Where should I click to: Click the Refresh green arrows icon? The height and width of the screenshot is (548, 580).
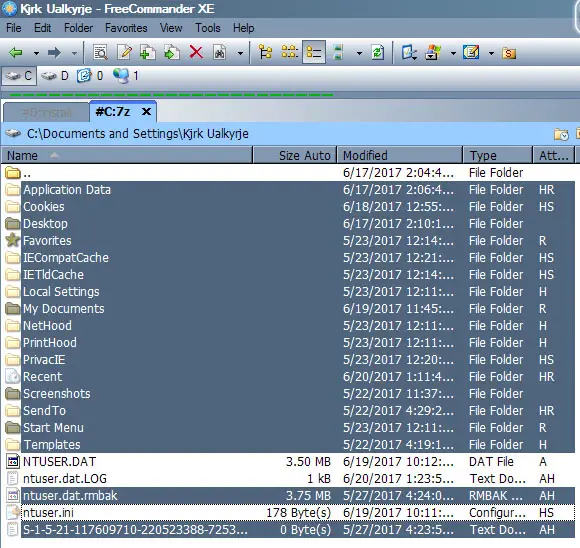(378, 53)
